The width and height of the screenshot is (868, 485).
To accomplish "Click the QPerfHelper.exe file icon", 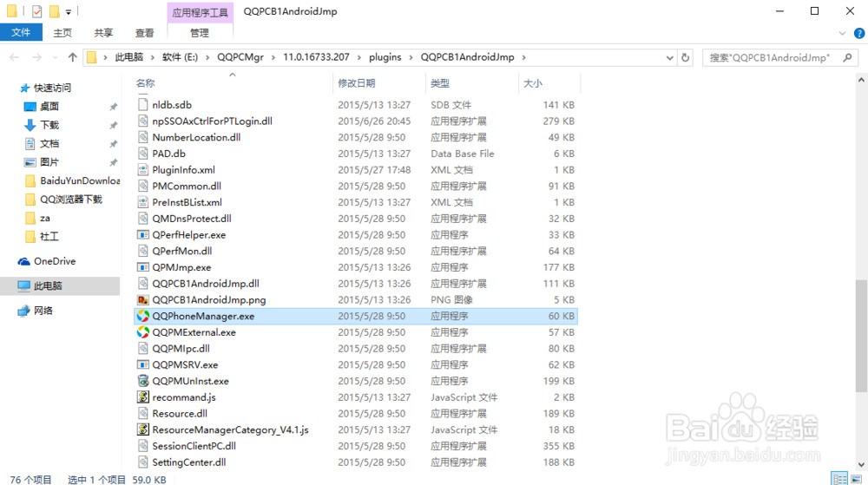I will 143,234.
